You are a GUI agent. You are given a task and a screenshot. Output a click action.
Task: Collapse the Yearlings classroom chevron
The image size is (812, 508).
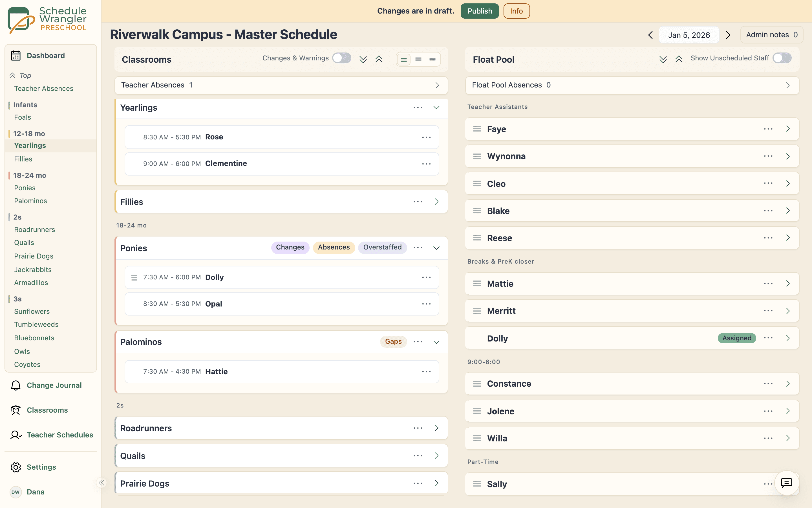[x=436, y=108]
